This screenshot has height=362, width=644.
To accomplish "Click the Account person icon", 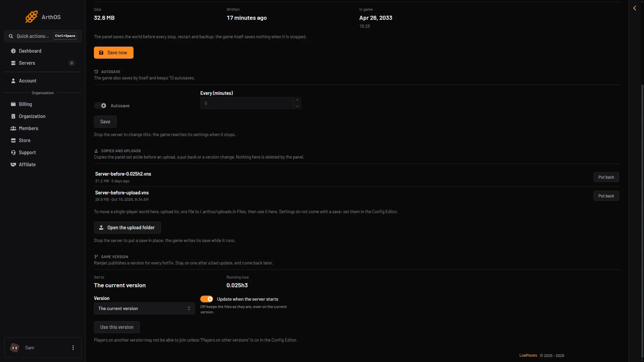I will (13, 81).
